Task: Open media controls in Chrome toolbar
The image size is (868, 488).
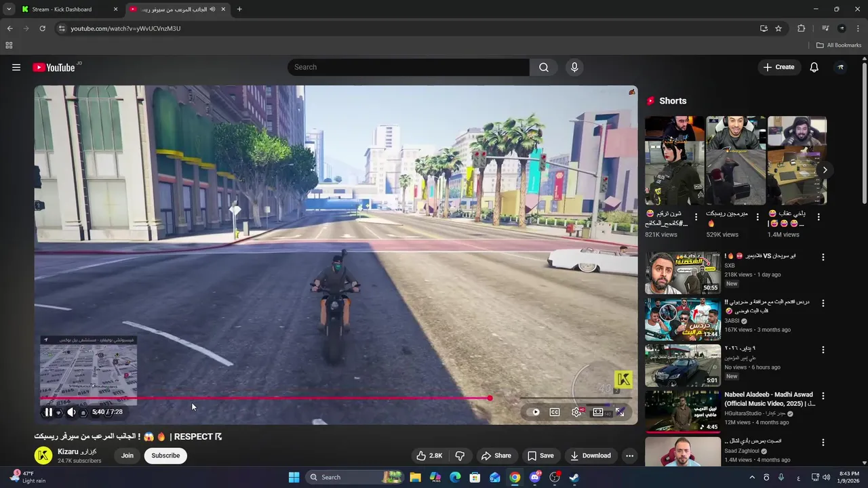Action: tap(825, 28)
